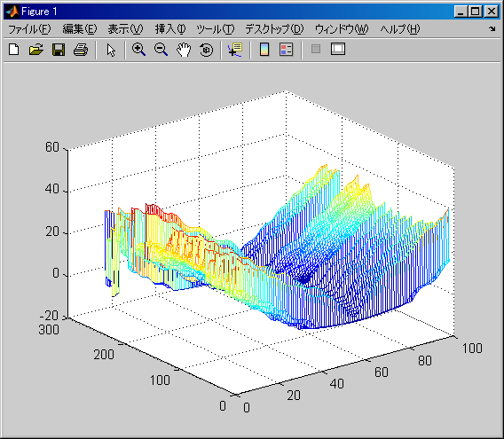504x439 pixels.
Task: Click the Show Plot Tools icon
Action: point(338,49)
